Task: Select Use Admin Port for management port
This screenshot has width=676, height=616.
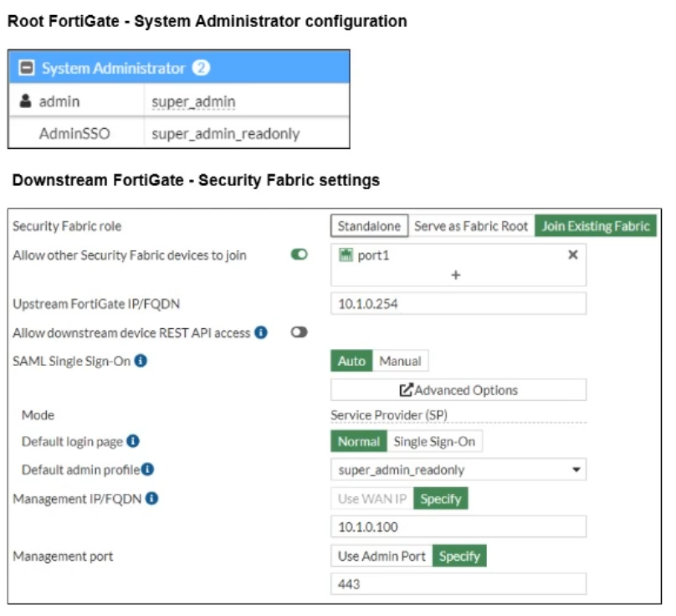Action: 382,556
